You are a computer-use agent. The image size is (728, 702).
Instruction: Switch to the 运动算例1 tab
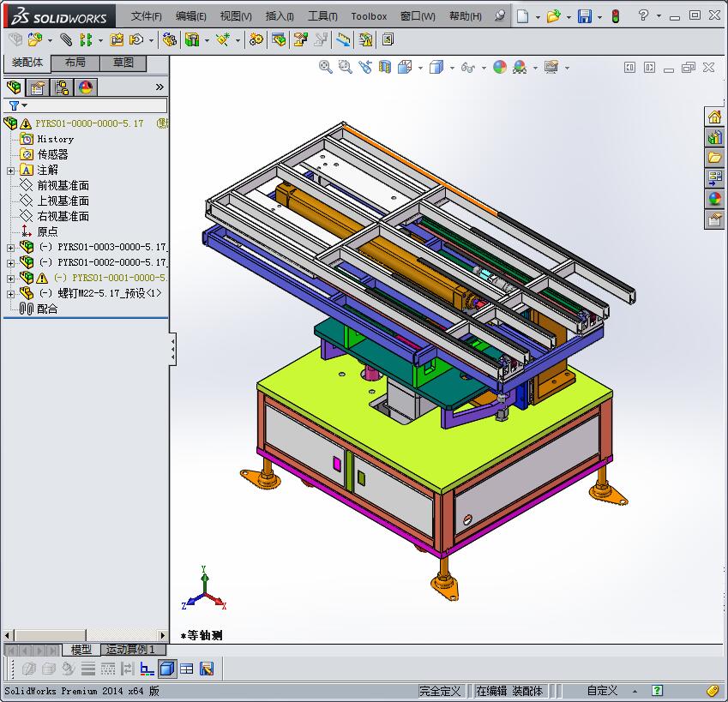click(x=131, y=649)
